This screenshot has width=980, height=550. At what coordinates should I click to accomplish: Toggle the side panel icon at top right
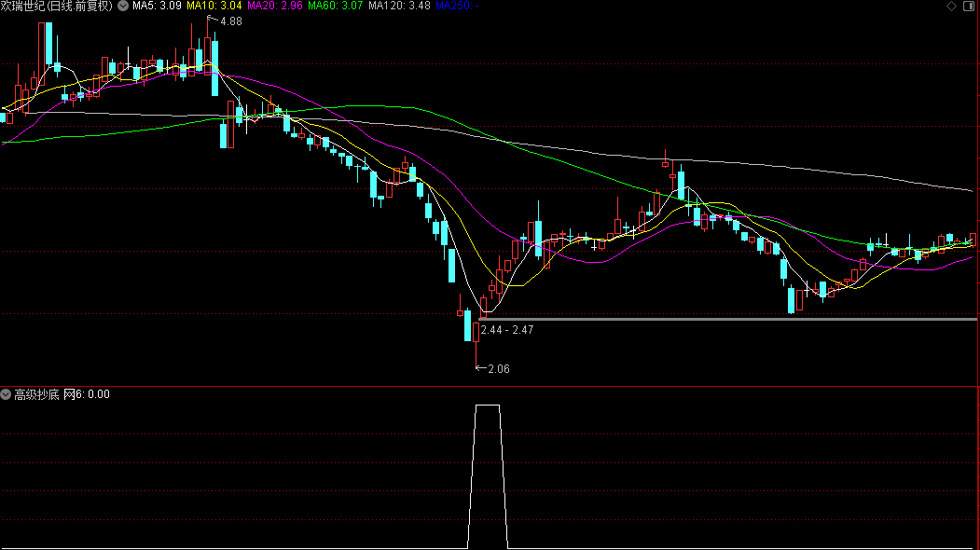point(969,6)
